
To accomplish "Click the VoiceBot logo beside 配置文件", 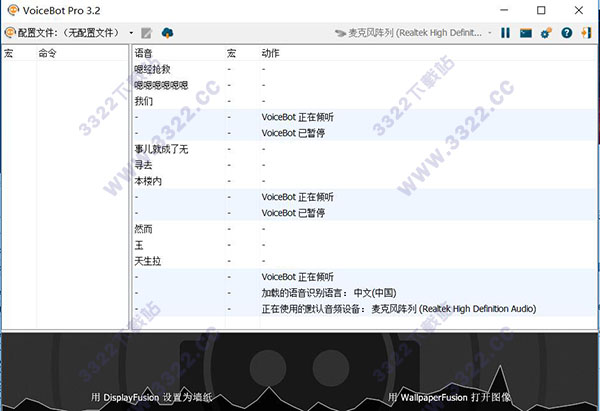I will tap(10, 33).
